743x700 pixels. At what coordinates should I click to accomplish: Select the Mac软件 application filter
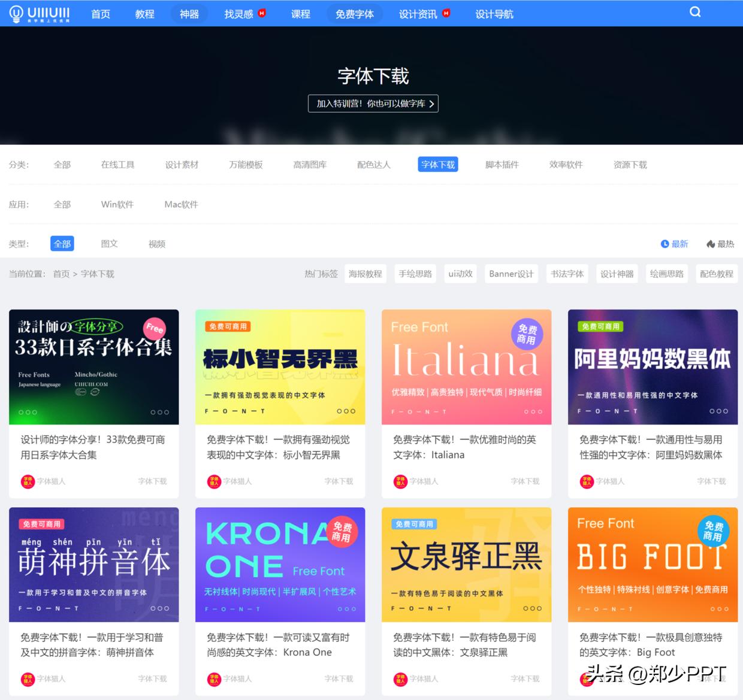pos(180,204)
